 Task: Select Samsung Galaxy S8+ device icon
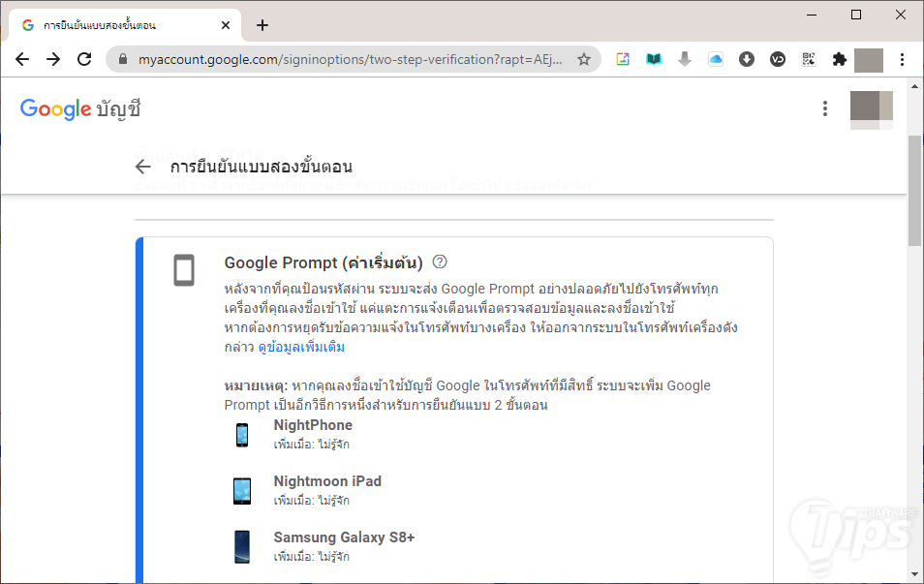click(242, 547)
